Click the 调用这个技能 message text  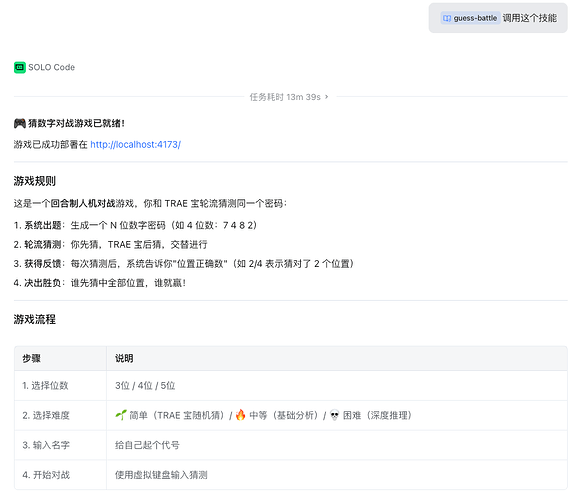530,18
